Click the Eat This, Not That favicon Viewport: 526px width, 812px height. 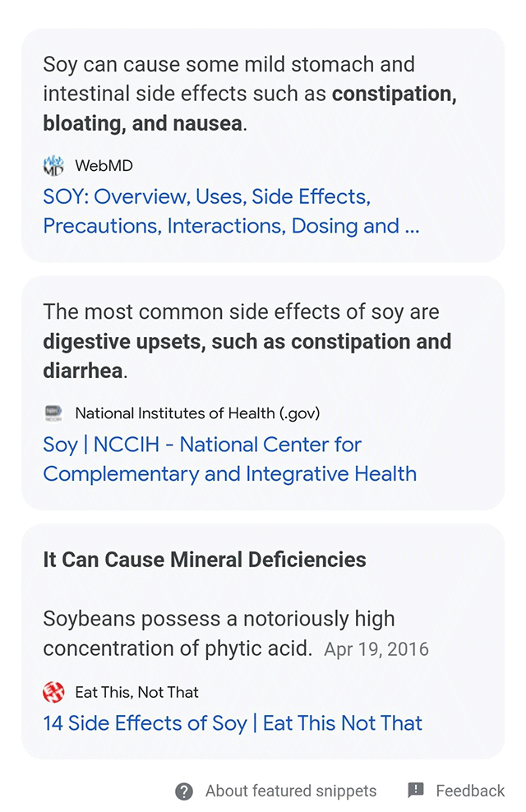tap(53, 692)
